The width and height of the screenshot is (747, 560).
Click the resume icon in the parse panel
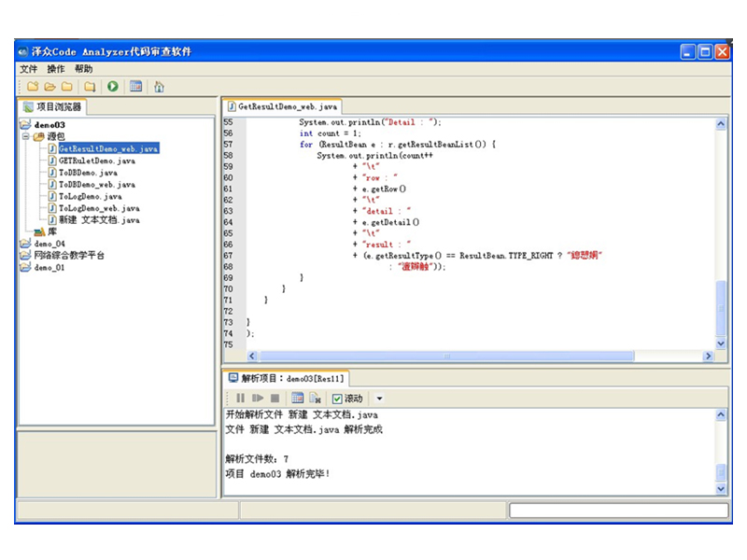coord(258,399)
